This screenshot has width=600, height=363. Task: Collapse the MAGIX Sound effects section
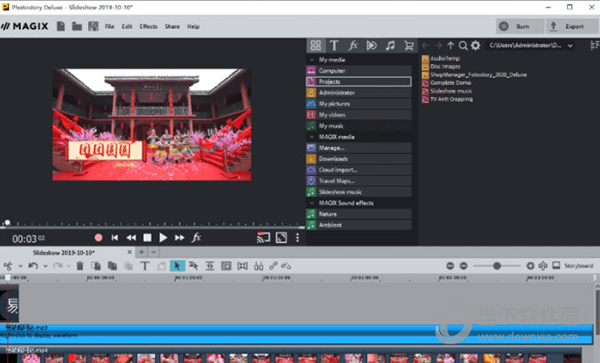click(311, 203)
